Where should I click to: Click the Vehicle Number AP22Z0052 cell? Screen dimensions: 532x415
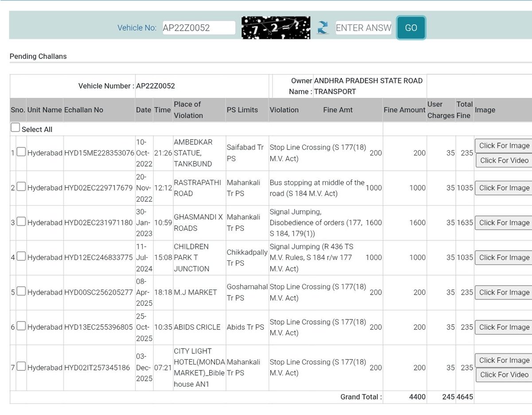pos(156,86)
